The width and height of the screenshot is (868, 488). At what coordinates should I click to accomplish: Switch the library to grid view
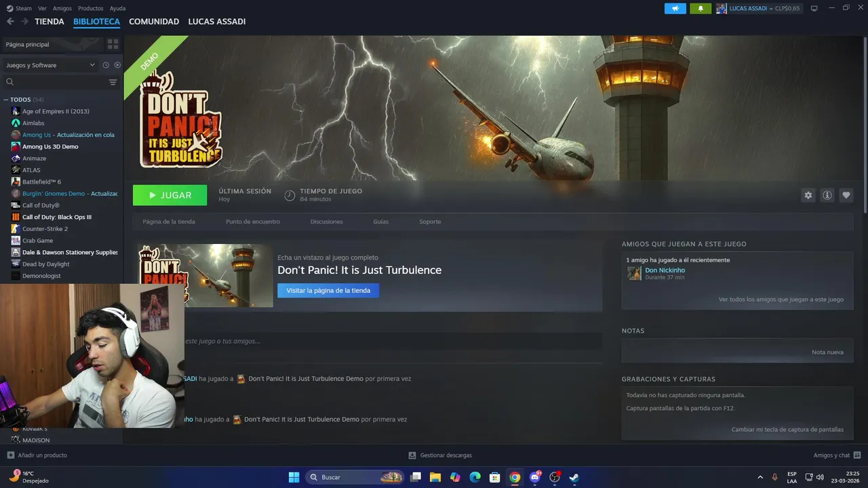point(113,44)
